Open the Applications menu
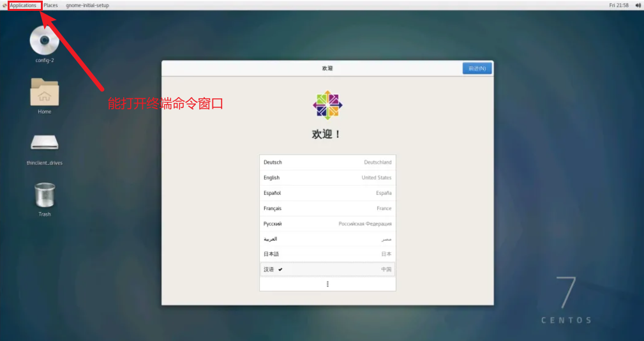 pyautogui.click(x=23, y=5)
